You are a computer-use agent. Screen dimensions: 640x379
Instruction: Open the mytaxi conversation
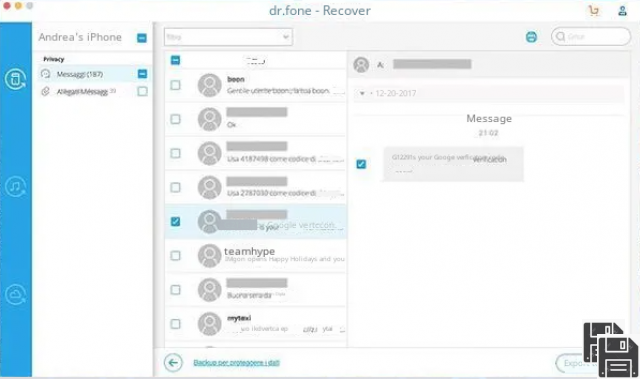256,324
